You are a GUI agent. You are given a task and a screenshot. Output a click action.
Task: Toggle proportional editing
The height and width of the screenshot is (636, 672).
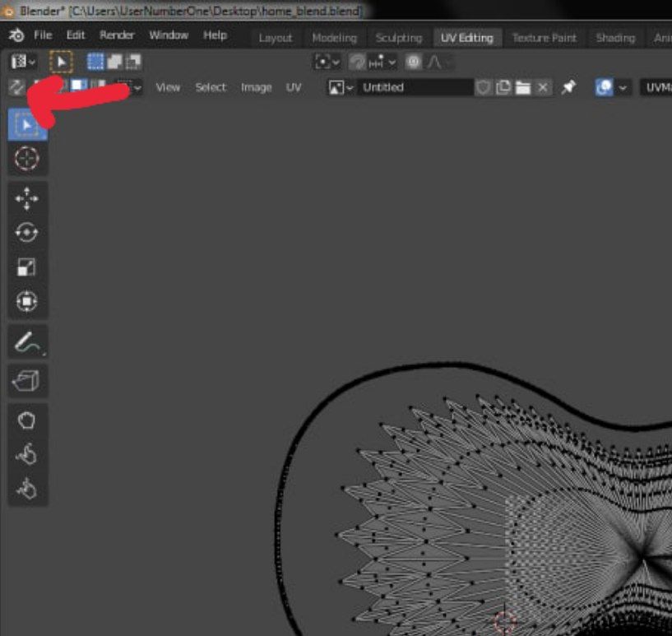(x=414, y=63)
